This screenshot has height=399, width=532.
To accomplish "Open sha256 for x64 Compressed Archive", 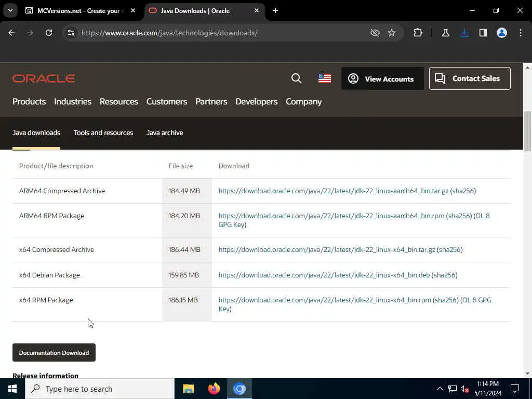I will tap(449, 250).
